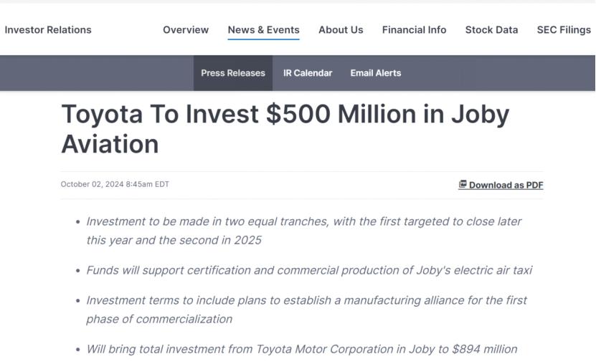596x364 pixels.
Task: Open the Download as PDF link
Action: 506,185
